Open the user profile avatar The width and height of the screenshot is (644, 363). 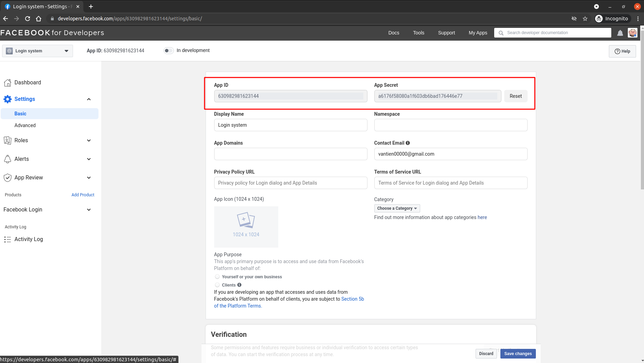[632, 33]
